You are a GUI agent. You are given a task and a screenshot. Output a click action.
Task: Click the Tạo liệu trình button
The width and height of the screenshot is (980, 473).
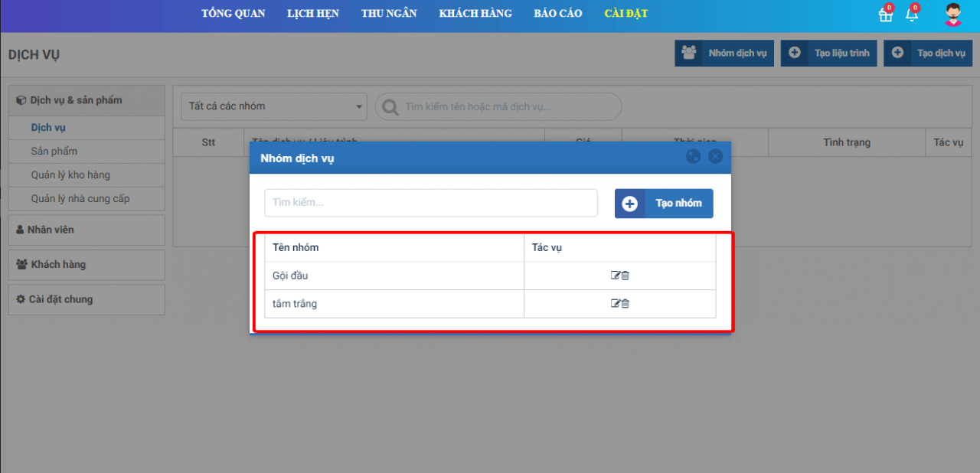point(829,54)
